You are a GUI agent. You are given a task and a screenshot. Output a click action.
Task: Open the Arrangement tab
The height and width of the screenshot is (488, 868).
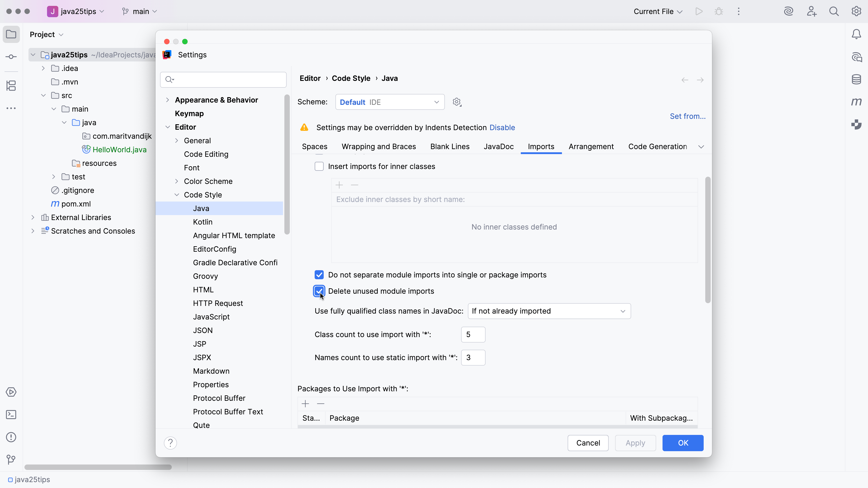[591, 146]
